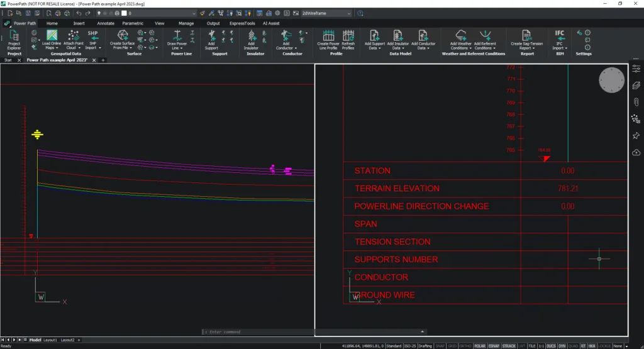644x349 pixels.
Task: Click the IFC Import icon
Action: 559,36
